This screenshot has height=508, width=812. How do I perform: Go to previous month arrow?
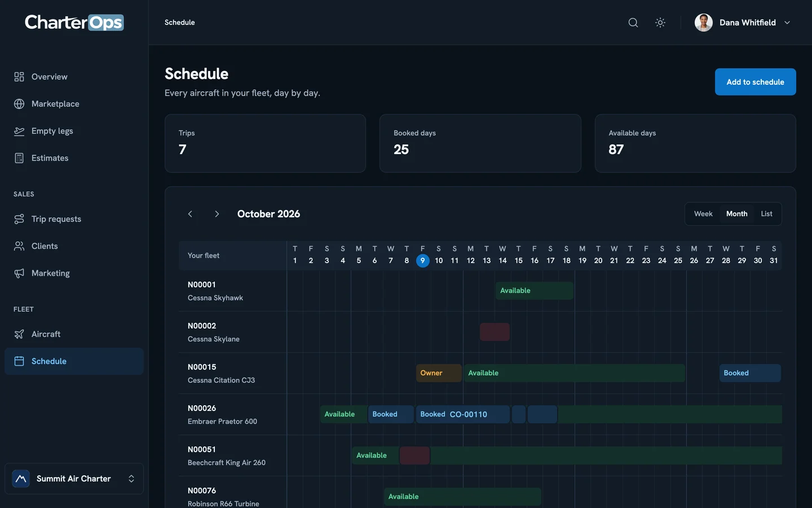(190, 214)
